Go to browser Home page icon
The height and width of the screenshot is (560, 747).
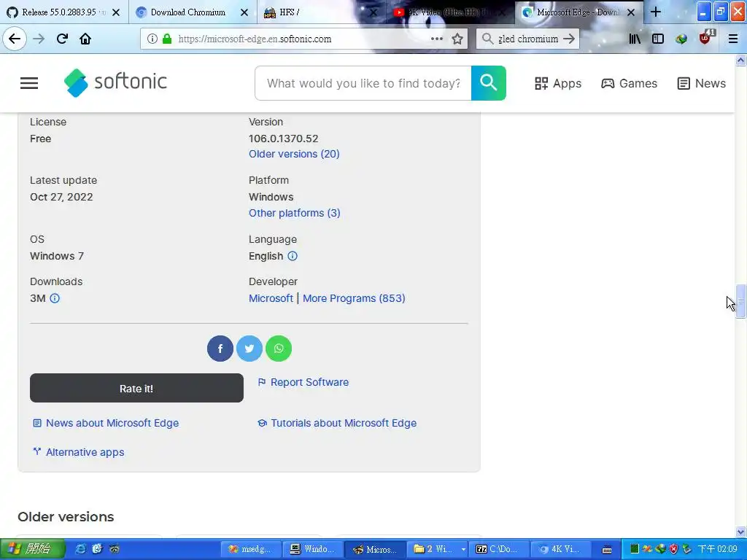85,39
